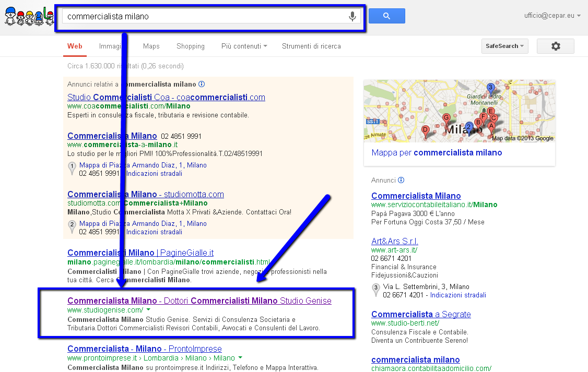The width and height of the screenshot is (588, 372).
Task: Click blue marker 3 on the map
Action: pyautogui.click(x=490, y=88)
